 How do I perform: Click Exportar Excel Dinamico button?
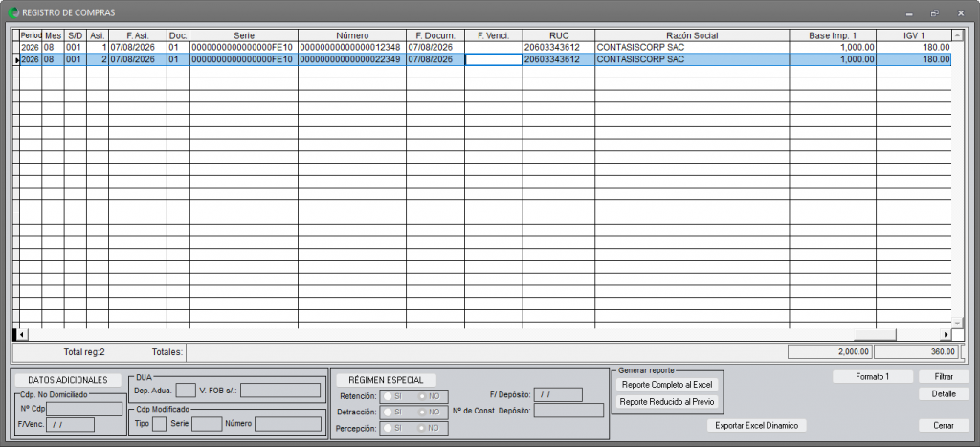pyautogui.click(x=757, y=425)
